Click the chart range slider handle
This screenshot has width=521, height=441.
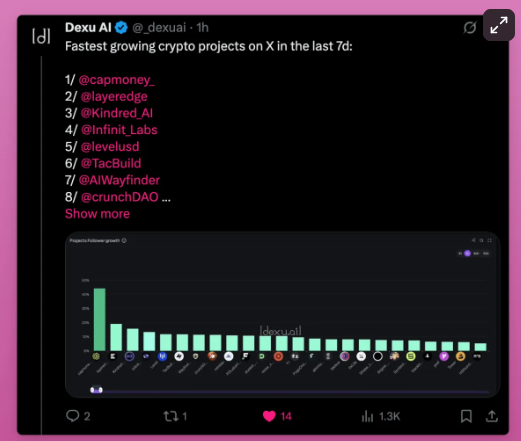(96, 390)
